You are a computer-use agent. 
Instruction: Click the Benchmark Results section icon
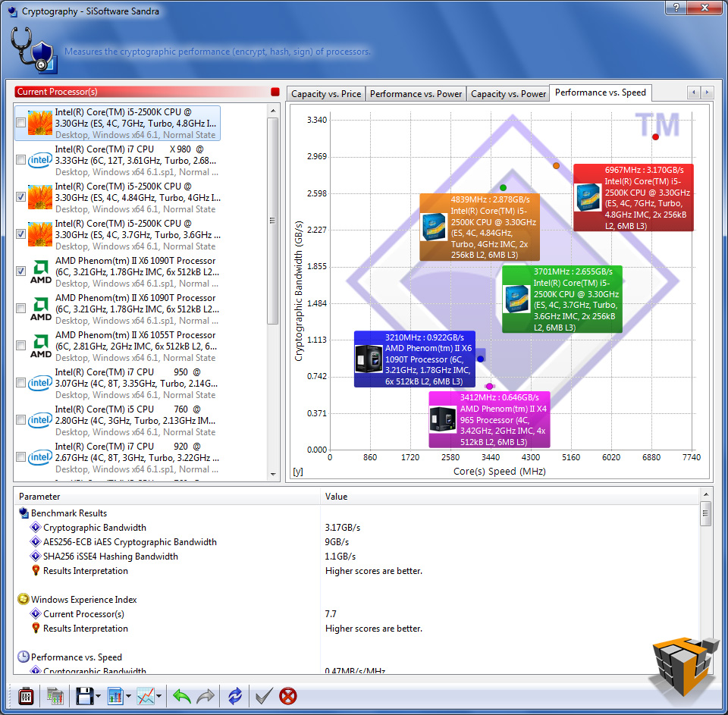[x=24, y=513]
